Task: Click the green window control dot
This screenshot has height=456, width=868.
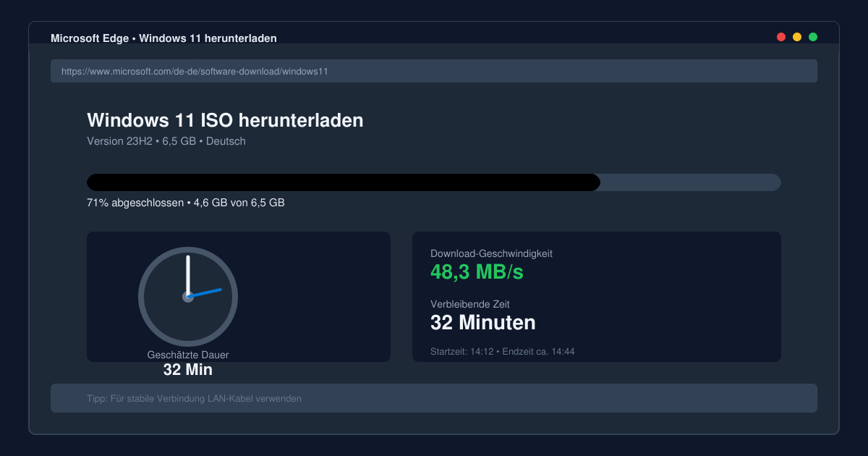Action: tap(813, 37)
